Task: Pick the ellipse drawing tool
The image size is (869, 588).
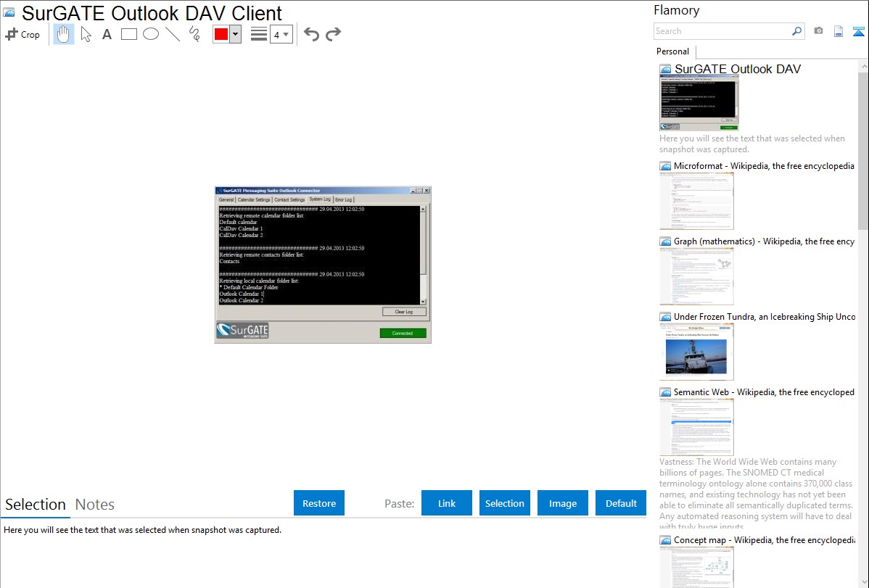Action: click(151, 34)
